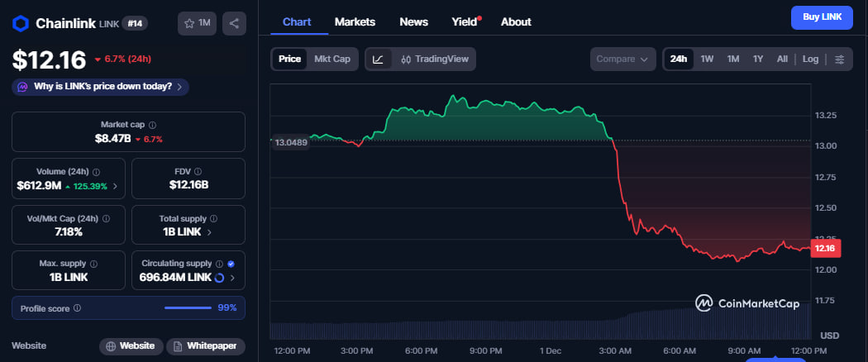
Task: Click the 13.0489 opening price label
Action: (x=291, y=142)
